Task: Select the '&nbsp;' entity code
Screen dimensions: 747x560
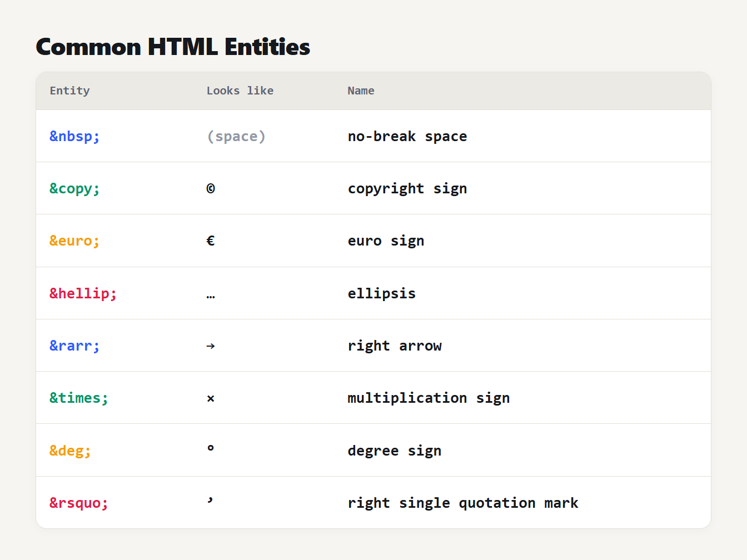Action: click(74, 136)
